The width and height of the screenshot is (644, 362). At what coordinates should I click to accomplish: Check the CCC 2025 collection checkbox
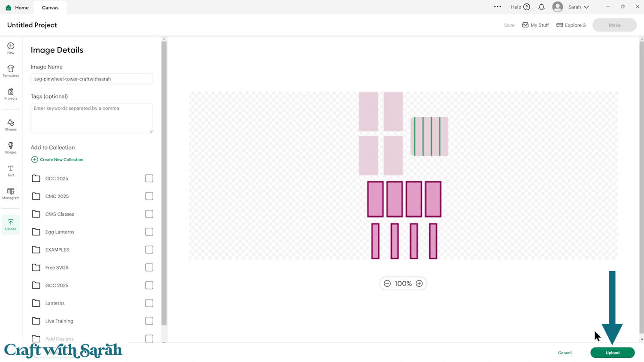(149, 178)
